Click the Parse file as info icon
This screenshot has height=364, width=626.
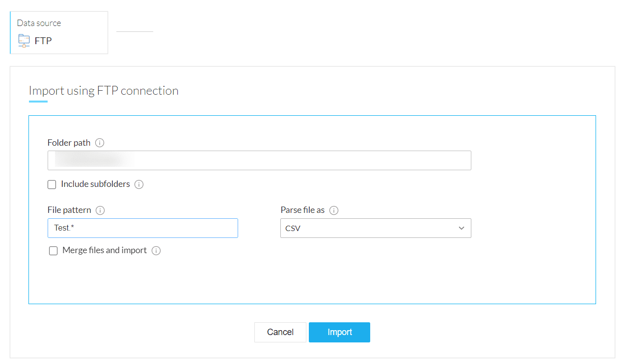[334, 210]
